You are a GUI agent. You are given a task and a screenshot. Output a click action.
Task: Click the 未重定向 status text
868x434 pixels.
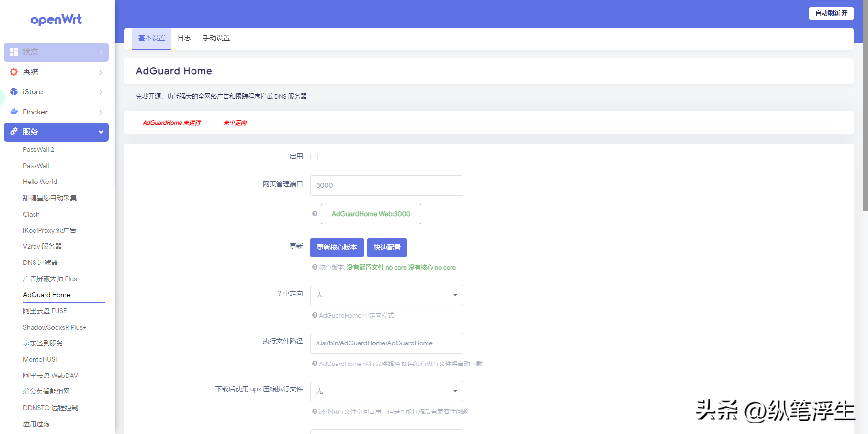[x=235, y=123]
